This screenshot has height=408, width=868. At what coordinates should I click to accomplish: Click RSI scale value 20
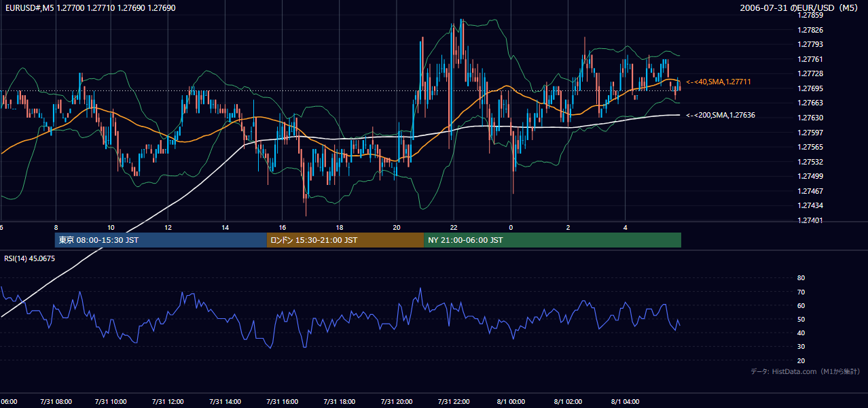[x=801, y=360]
